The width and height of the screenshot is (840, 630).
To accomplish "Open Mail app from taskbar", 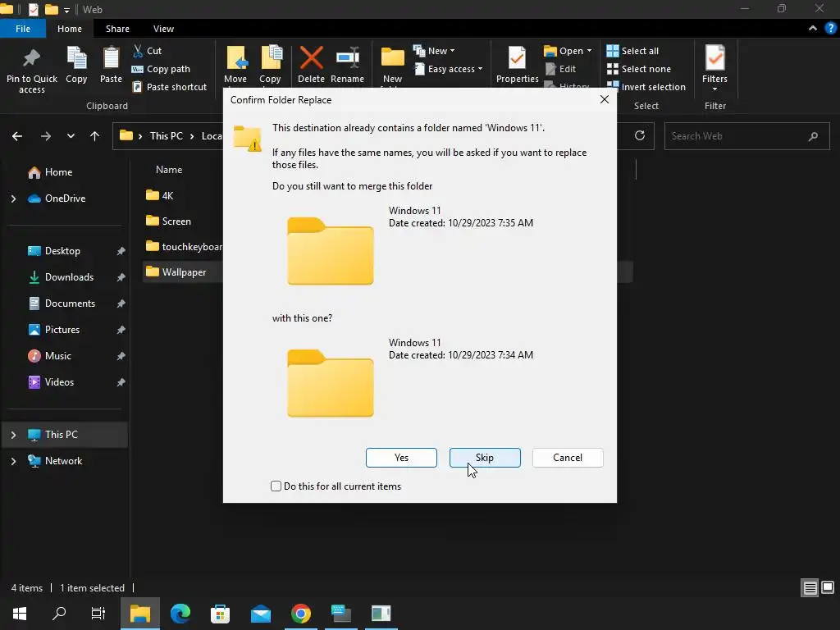I will pyautogui.click(x=261, y=614).
